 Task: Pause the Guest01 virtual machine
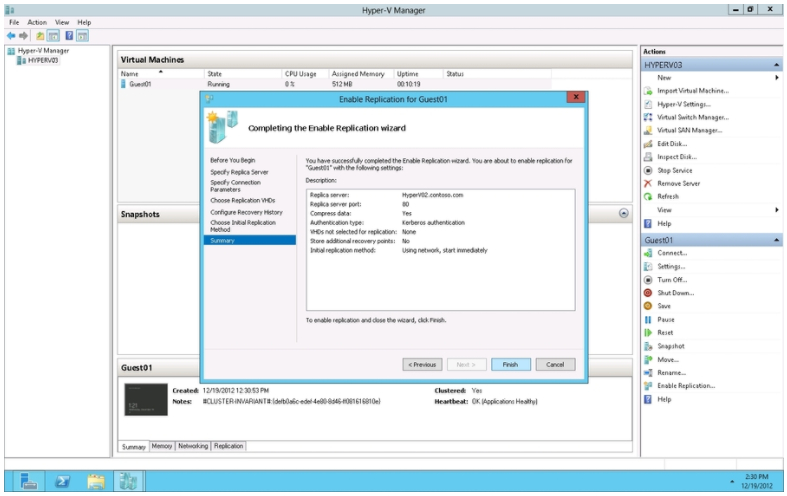pyautogui.click(x=666, y=320)
